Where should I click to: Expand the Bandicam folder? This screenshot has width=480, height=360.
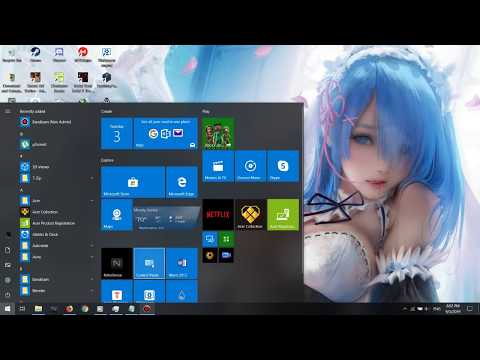pyautogui.click(x=57, y=279)
